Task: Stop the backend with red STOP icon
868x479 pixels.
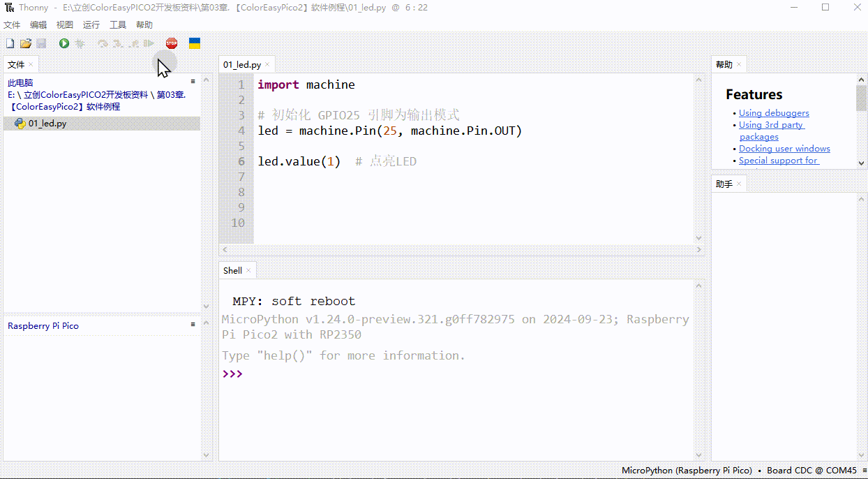Action: [172, 43]
